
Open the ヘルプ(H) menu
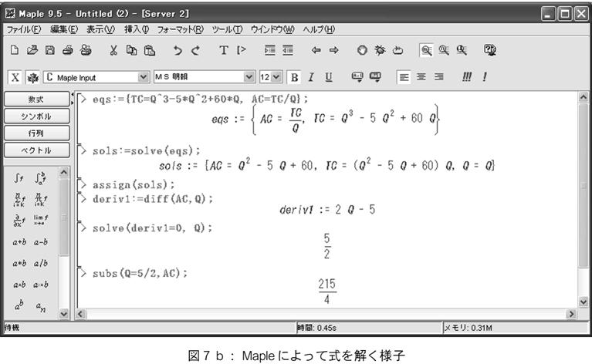(319, 29)
